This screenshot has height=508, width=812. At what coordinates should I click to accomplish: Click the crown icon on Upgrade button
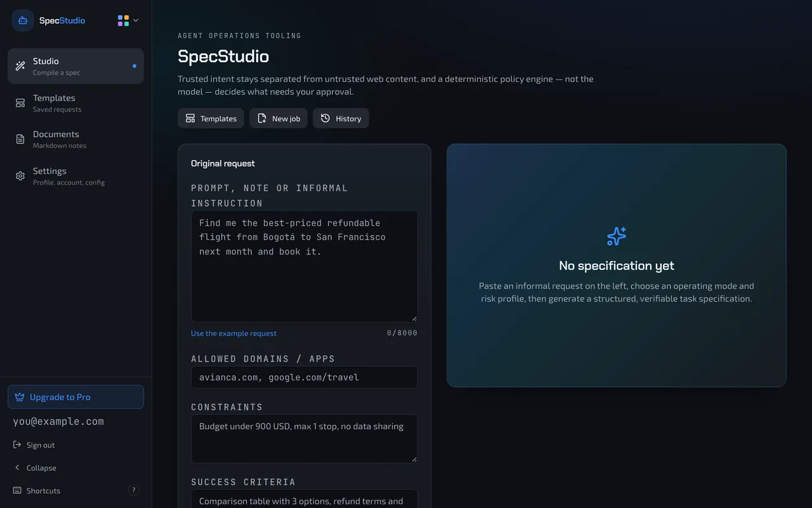click(20, 397)
